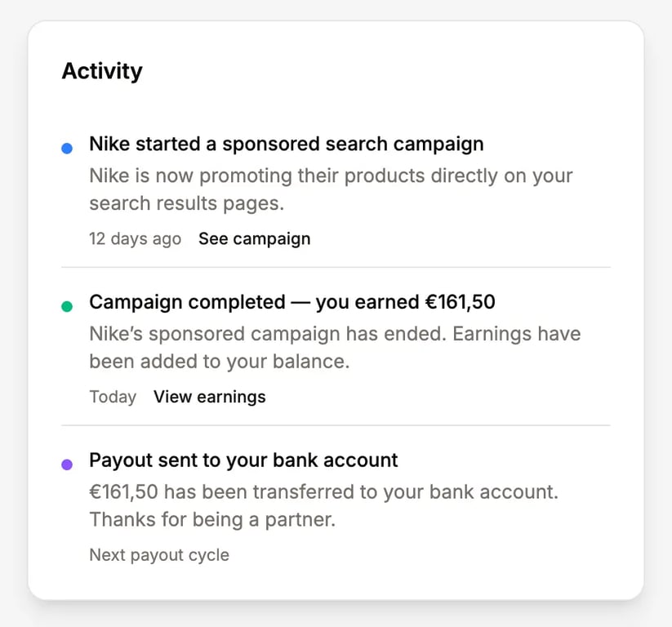Click the divider line below See campaign
The image size is (672, 627).
point(336,267)
